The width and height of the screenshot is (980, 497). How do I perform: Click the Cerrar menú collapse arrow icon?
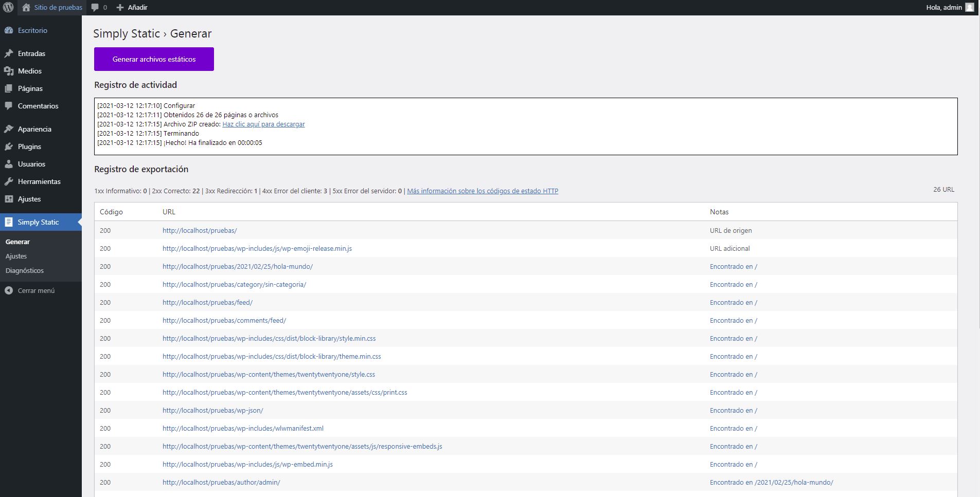9,290
